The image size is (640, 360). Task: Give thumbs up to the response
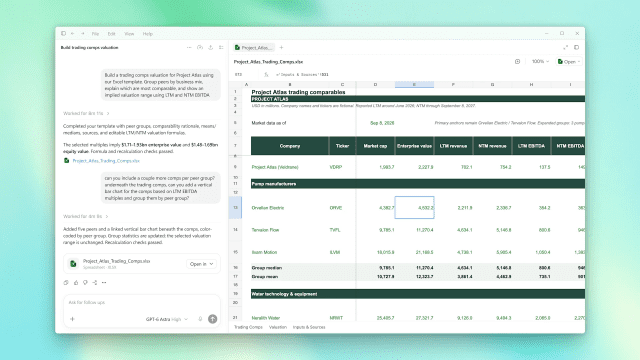[x=76, y=282]
